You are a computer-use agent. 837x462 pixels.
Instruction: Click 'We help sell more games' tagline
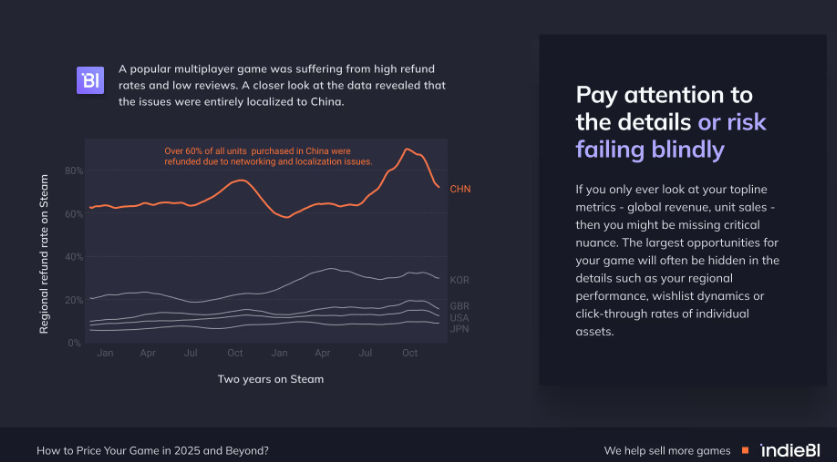coord(667,451)
